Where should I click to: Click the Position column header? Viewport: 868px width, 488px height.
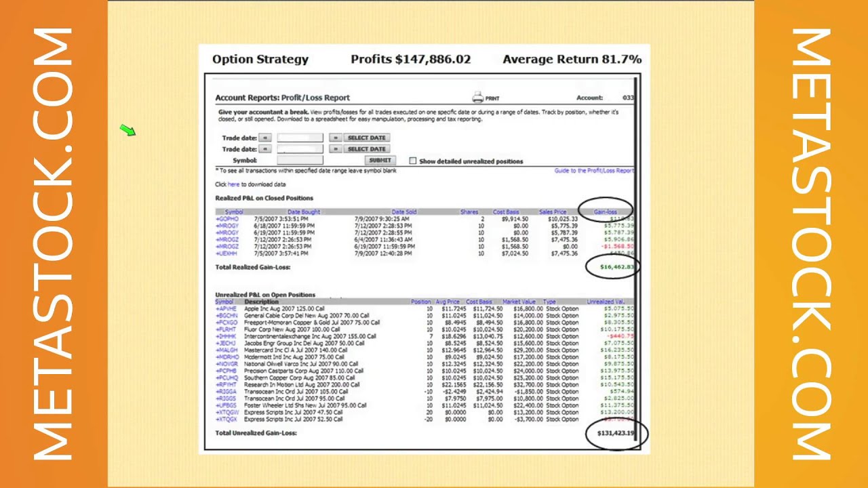click(421, 302)
